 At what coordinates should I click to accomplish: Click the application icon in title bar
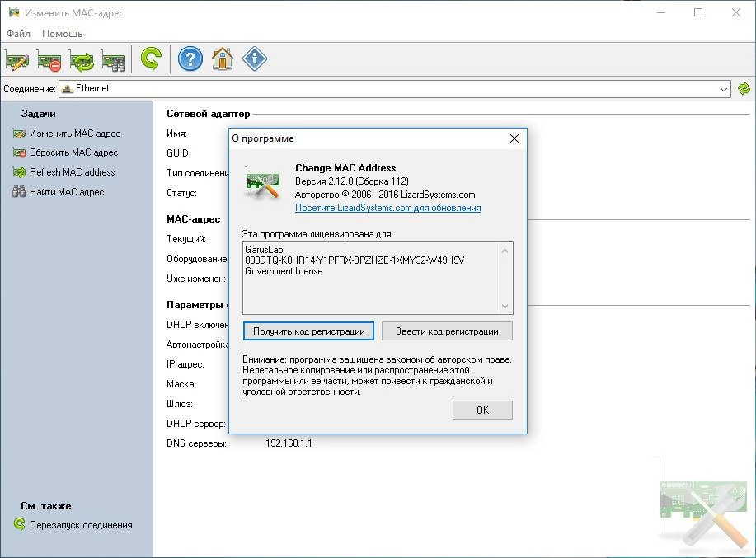click(x=14, y=12)
